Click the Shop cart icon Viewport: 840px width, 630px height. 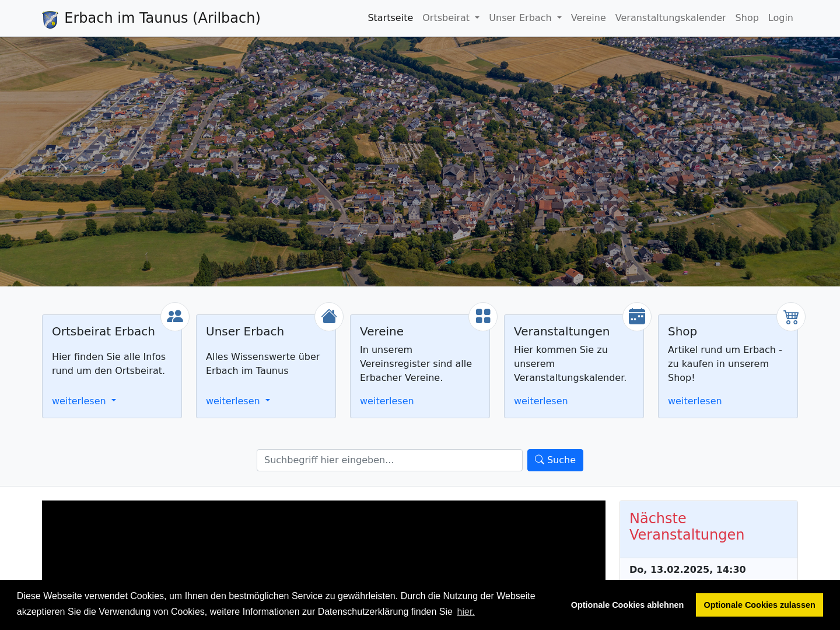click(791, 316)
